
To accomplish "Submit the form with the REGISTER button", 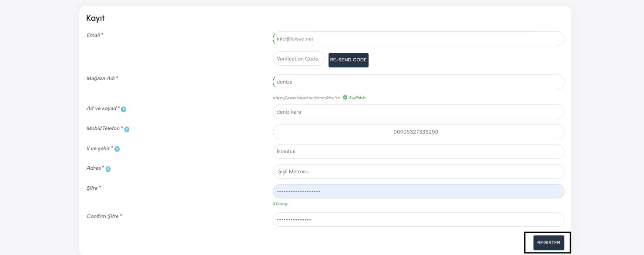I will (x=548, y=243).
